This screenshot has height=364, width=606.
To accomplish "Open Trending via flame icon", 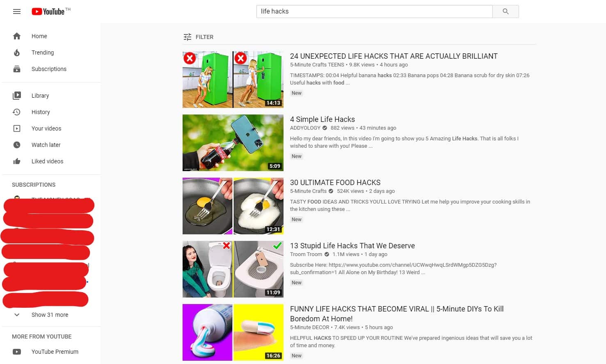I will 17,53.
